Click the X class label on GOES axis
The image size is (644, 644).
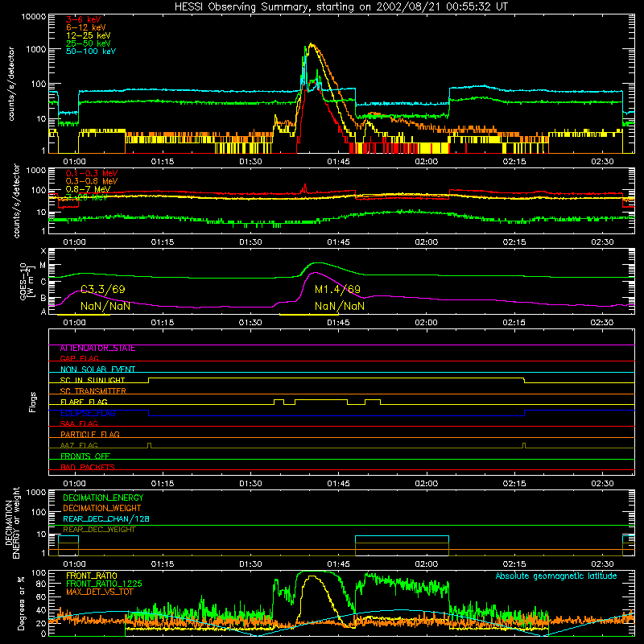click(x=43, y=251)
